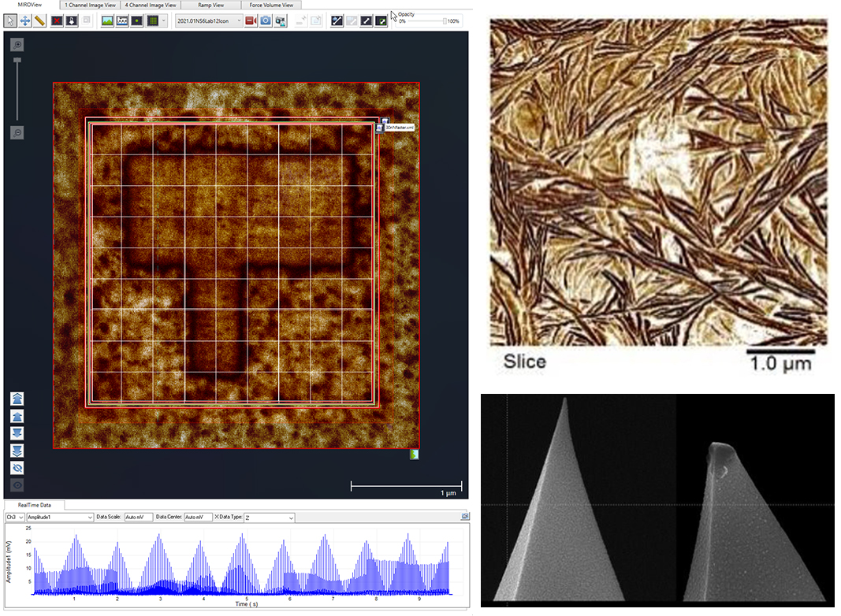The image size is (841, 616).
Task: Click the grid overlay icon in the toolbar
Action: (152, 20)
